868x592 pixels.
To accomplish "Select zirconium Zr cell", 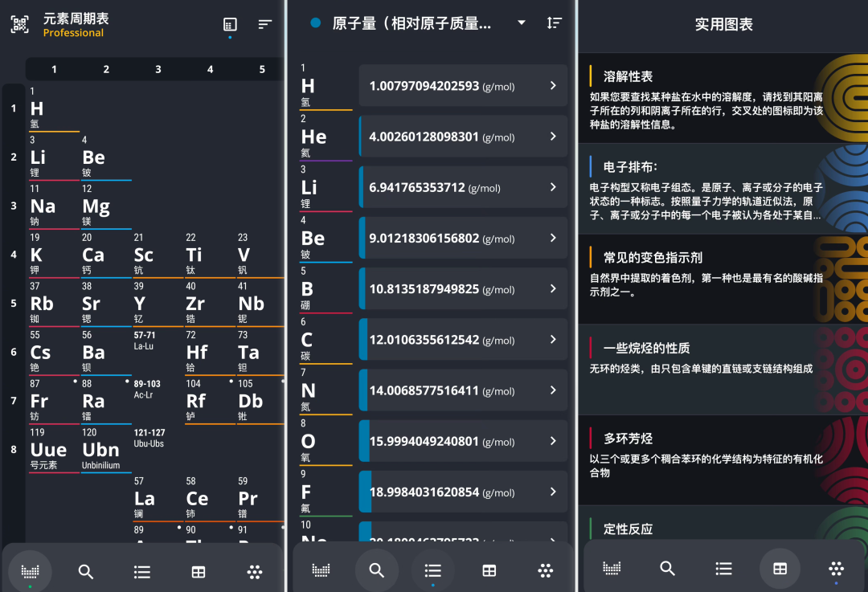I will 210,303.
